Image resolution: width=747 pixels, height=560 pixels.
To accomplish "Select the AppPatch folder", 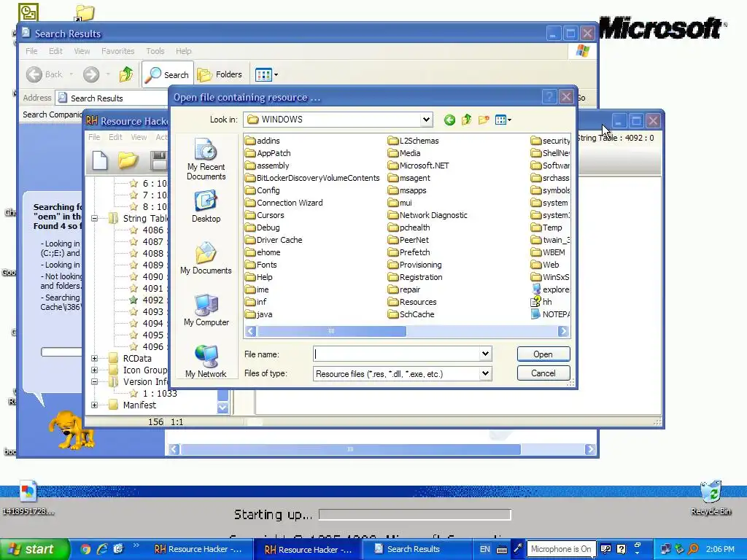I will pos(268,153).
